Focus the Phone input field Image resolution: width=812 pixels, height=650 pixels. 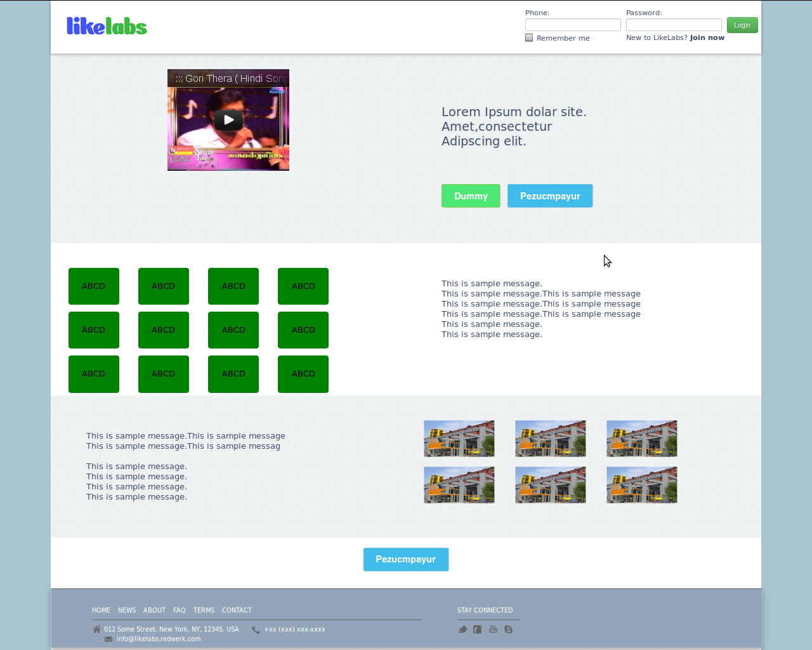pyautogui.click(x=573, y=25)
